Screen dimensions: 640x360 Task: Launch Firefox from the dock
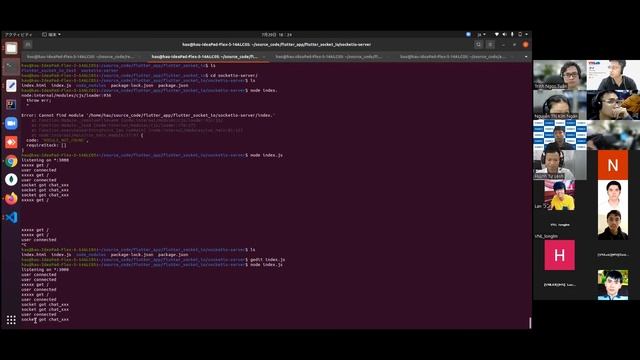11,198
